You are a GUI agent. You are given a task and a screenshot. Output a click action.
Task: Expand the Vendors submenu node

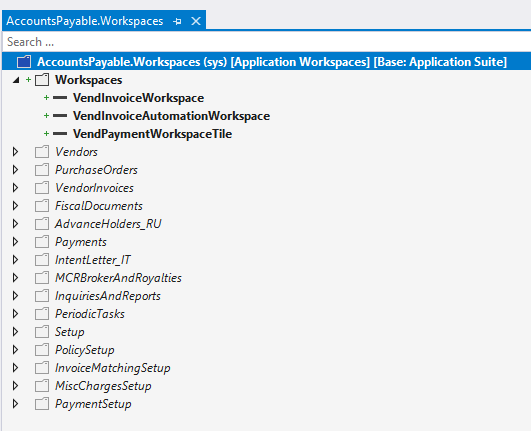coord(15,152)
